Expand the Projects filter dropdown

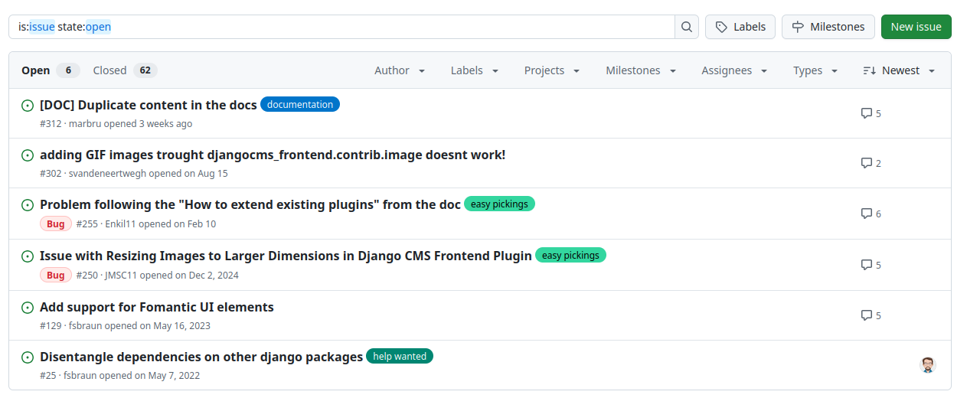click(551, 70)
